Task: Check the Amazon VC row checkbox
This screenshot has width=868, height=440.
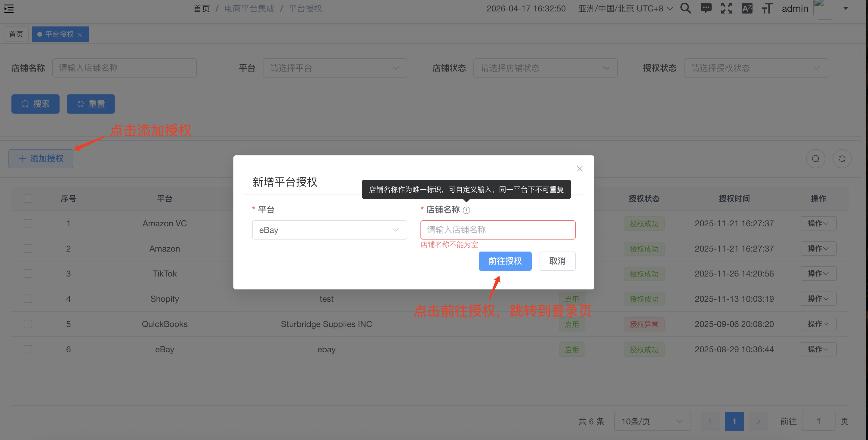Action: 28,224
